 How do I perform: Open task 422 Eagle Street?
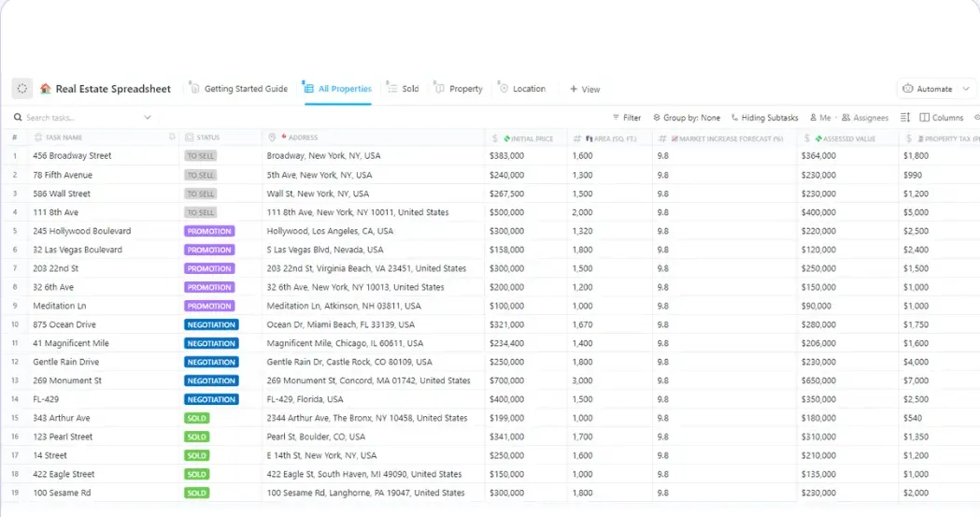click(x=64, y=475)
